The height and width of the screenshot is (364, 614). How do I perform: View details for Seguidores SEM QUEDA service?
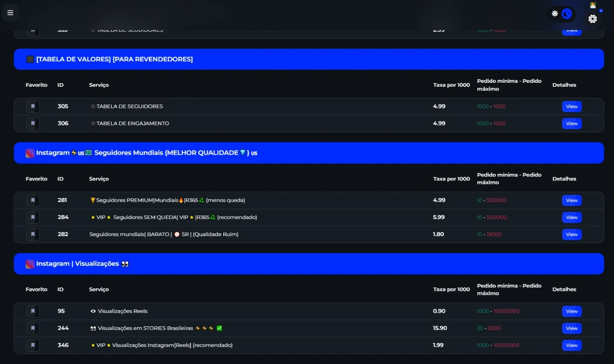pyautogui.click(x=572, y=217)
